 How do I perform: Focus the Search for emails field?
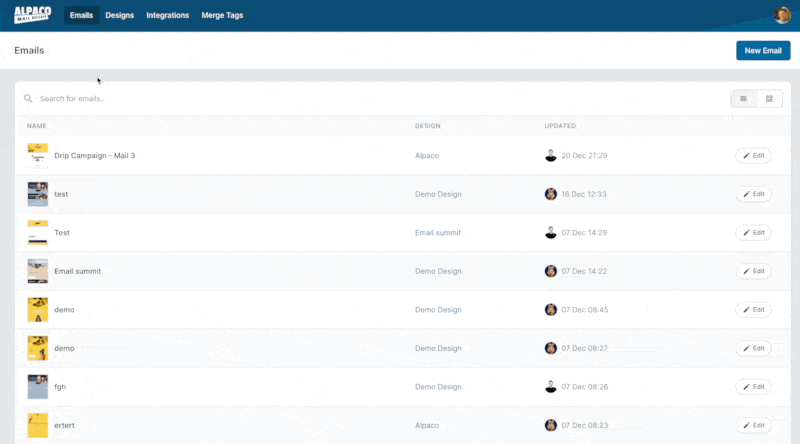(200, 99)
